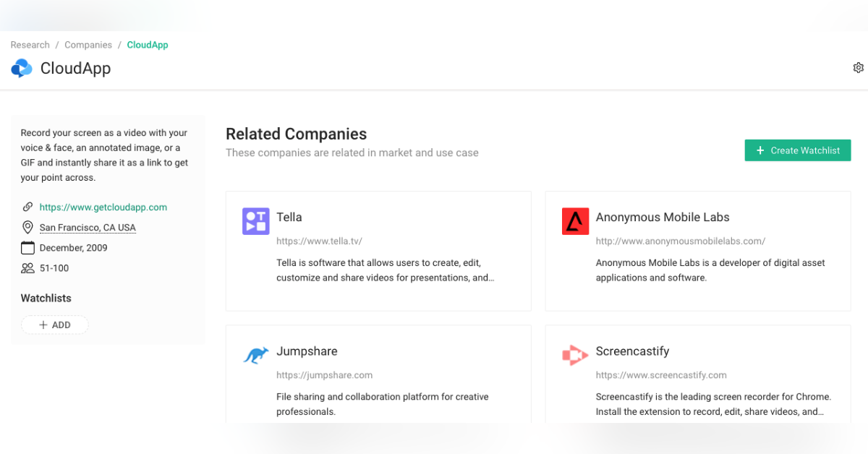Click the location pin icon next to San Francisco

click(27, 227)
